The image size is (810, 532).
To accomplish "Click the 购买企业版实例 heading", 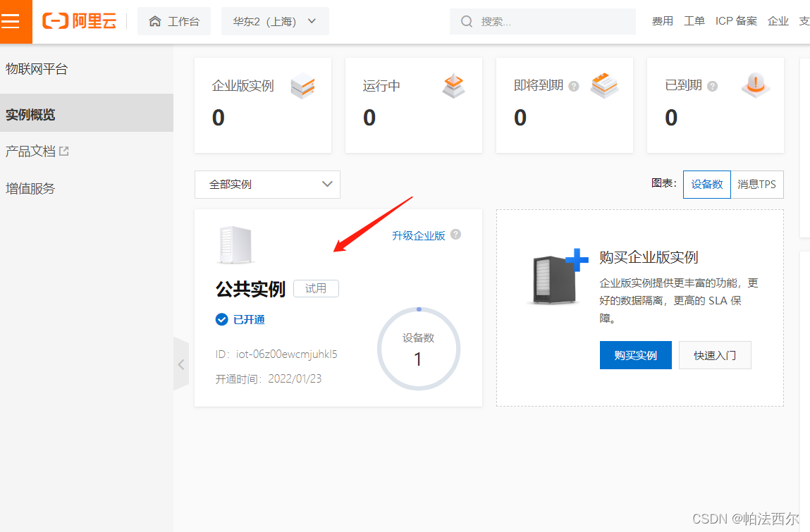I will coord(649,257).
